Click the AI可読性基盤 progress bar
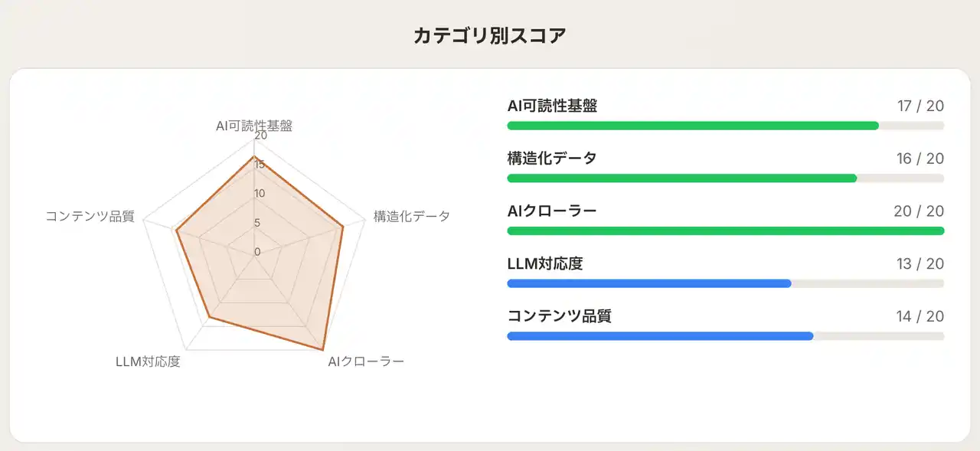Viewport: 980px width, 451px height. point(725,126)
